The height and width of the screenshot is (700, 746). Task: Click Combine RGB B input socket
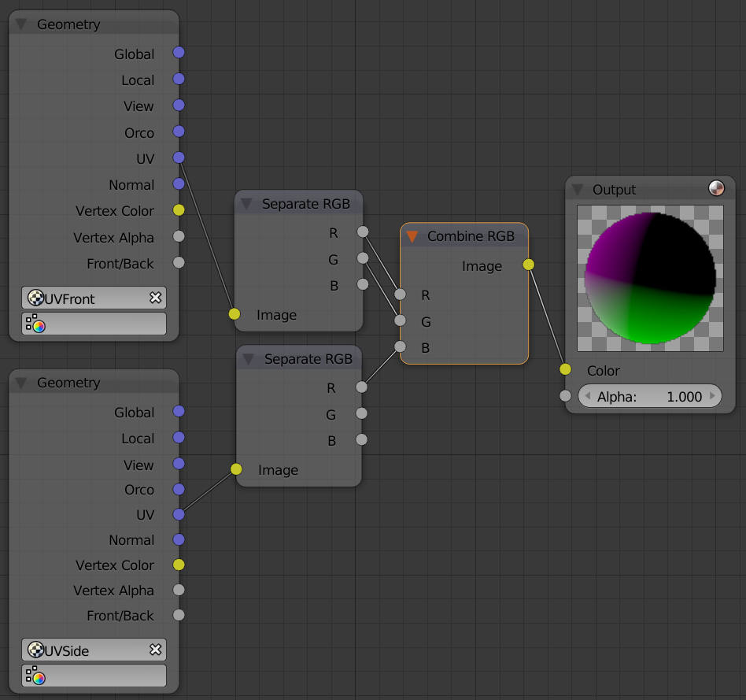click(x=401, y=346)
